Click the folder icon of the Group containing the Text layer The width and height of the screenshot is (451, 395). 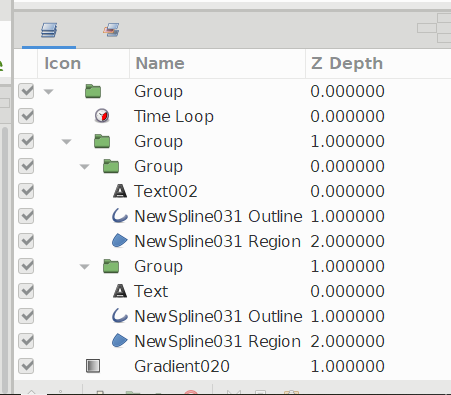pos(111,266)
